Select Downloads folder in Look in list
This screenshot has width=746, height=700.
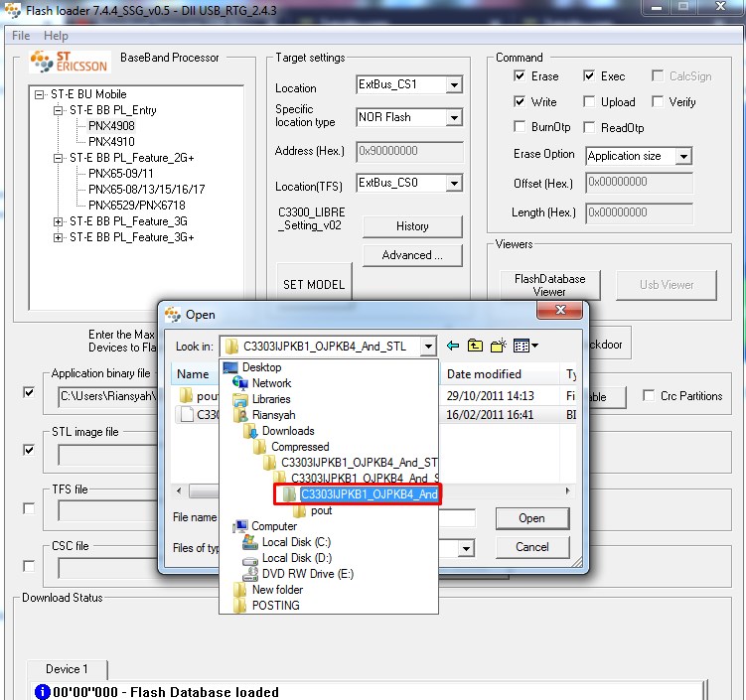[288, 430]
